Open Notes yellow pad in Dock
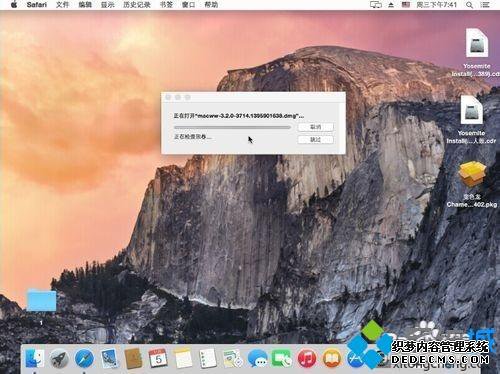This screenshot has height=374, width=500. tap(183, 359)
